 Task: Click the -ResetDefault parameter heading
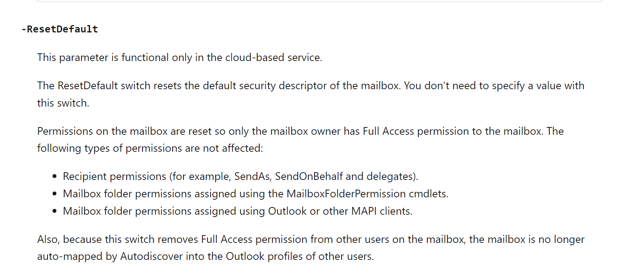60,29
